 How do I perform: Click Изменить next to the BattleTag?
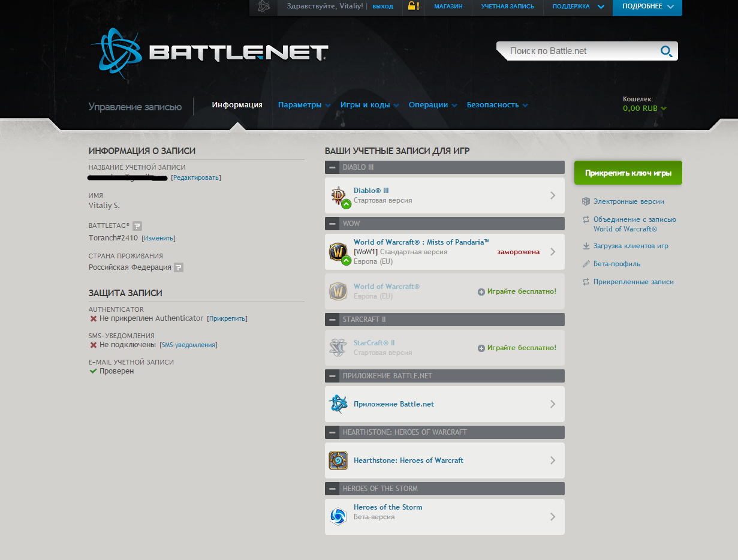(x=158, y=238)
